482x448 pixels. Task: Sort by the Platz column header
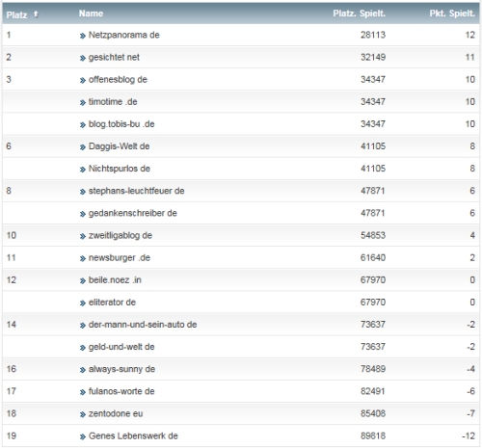point(16,14)
